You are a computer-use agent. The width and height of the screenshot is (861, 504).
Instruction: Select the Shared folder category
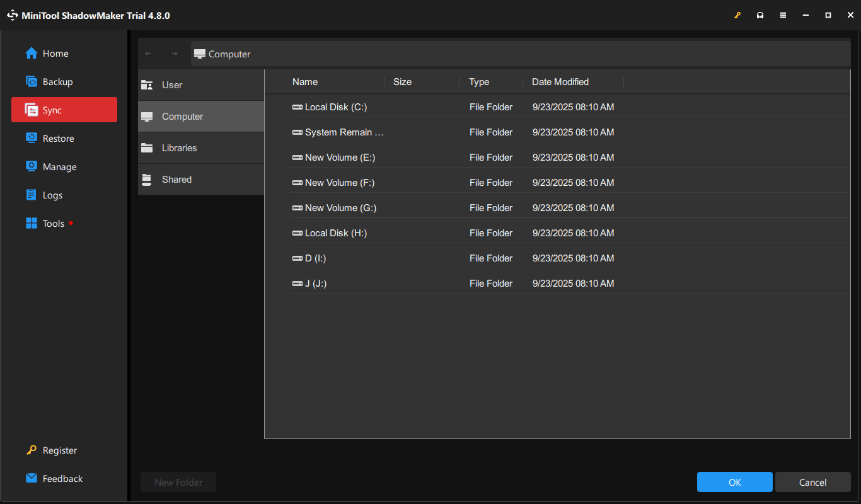[176, 179]
